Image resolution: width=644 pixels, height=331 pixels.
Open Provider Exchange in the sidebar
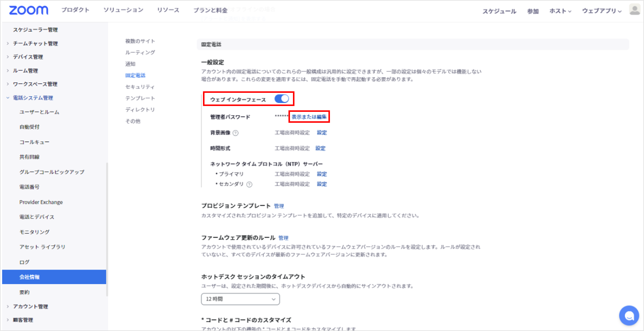[41, 202]
